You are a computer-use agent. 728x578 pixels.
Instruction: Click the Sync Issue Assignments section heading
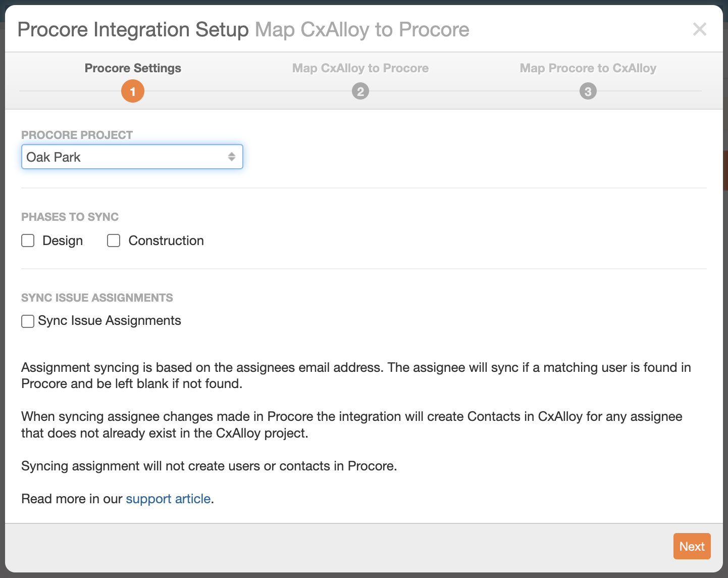click(x=97, y=298)
